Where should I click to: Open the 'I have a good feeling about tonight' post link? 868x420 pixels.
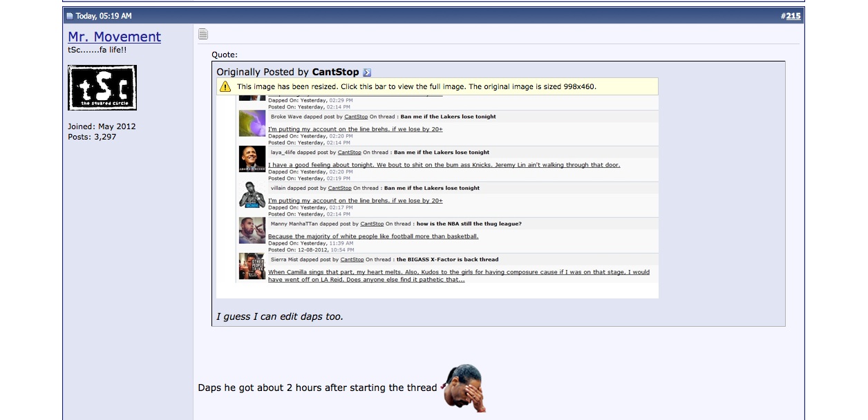(x=444, y=165)
